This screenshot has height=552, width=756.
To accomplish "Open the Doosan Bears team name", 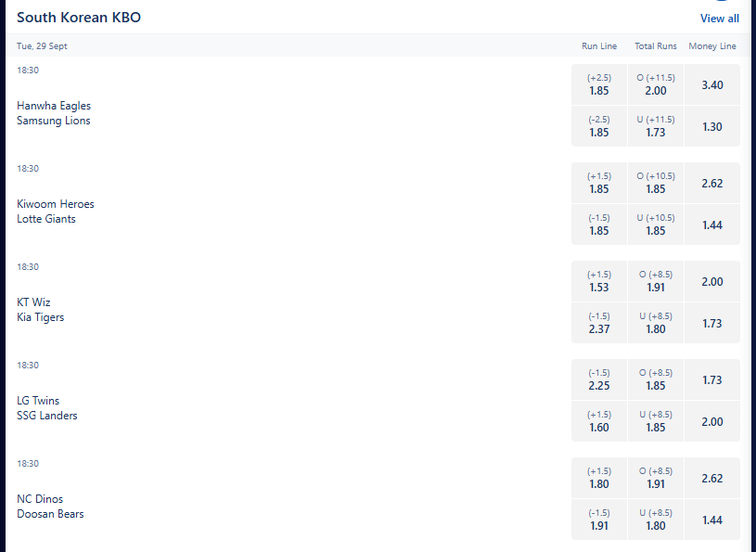I will (x=50, y=514).
